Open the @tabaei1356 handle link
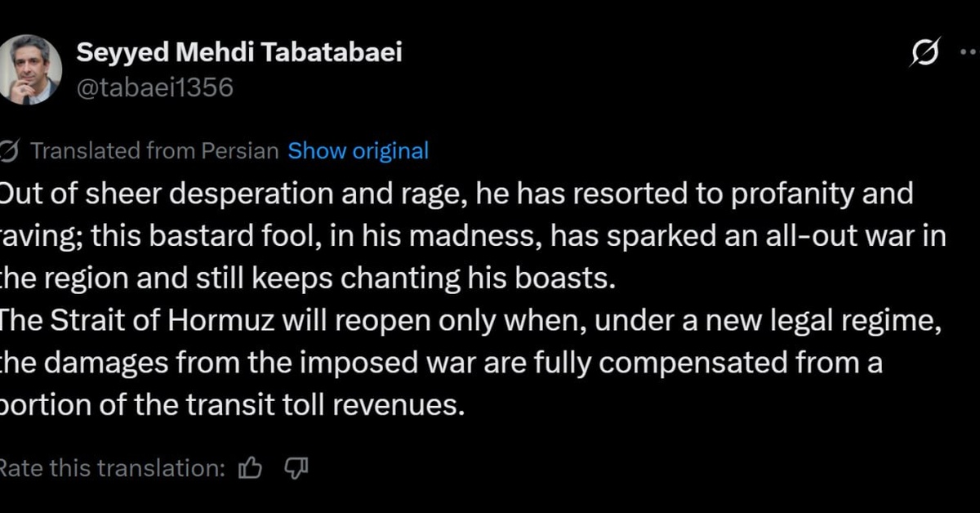The height and width of the screenshot is (513, 980). (x=154, y=87)
